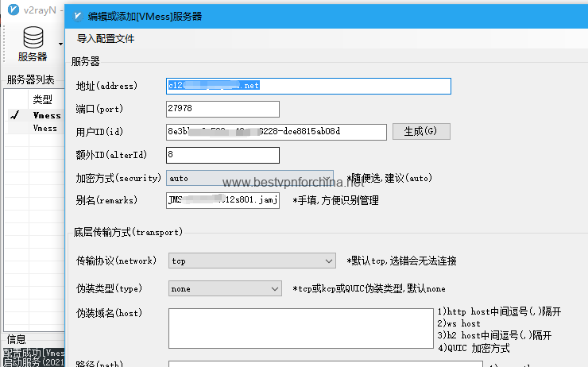Open the 加密方式(security) auto dropdown
This screenshot has height=367, width=588.
(x=250, y=179)
